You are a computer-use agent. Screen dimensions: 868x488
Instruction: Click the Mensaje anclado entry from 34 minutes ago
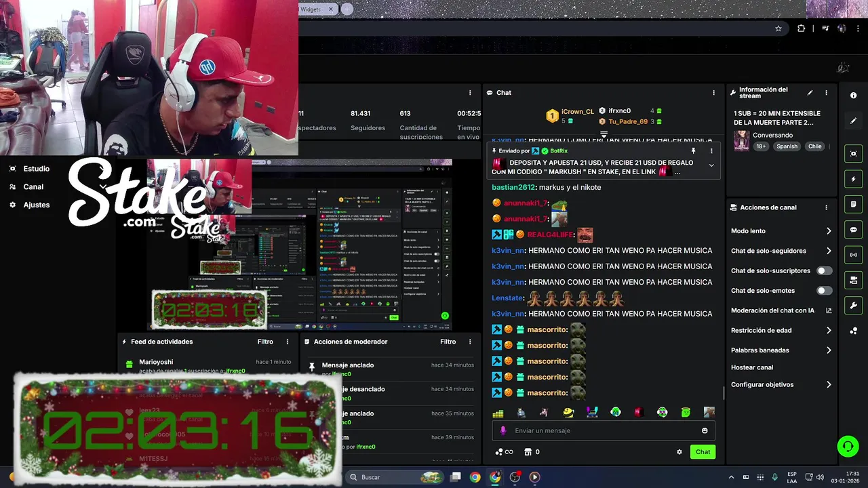[391, 369]
